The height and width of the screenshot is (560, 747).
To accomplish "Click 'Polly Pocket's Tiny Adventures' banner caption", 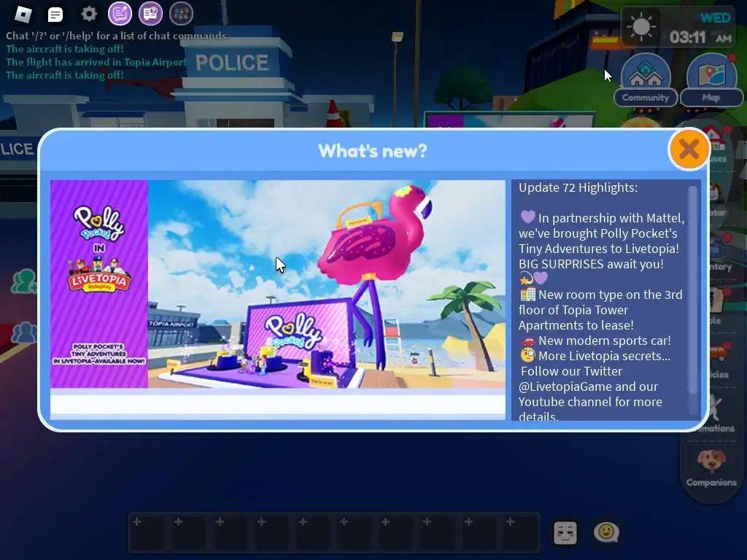I will (99, 354).
